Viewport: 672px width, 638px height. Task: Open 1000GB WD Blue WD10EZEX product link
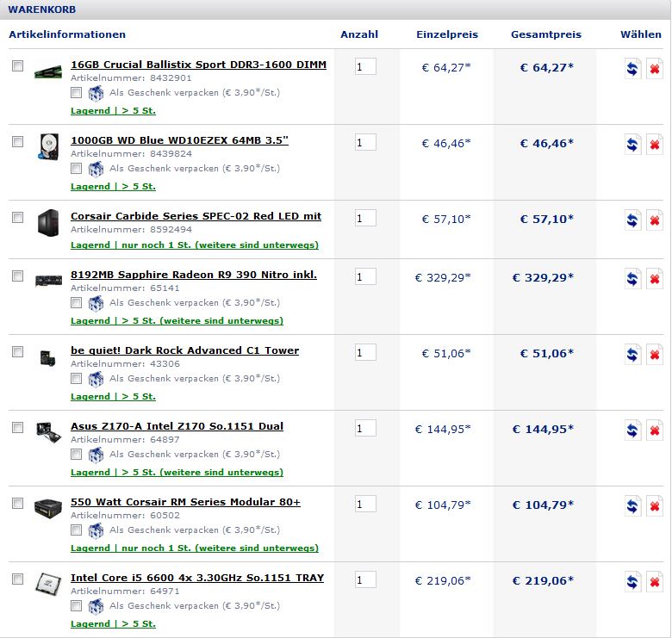click(x=179, y=140)
